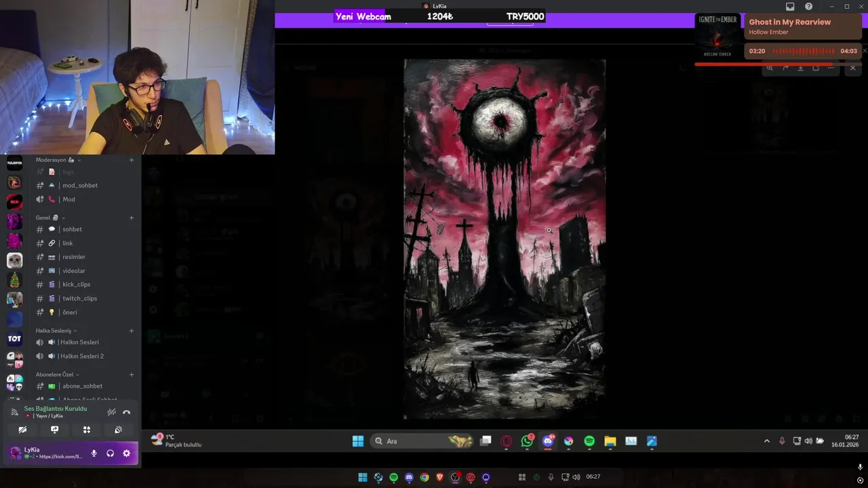Viewport: 868px width, 488px height.
Task: Disconnect from the voice channel
Action: (126, 412)
